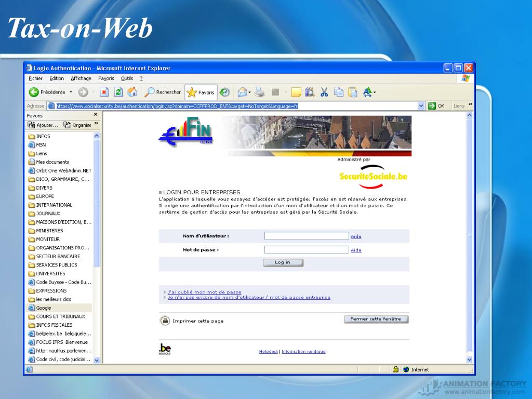Image resolution: width=532 pixels, height=399 pixels.
Task: Open the Edition menu
Action: (x=57, y=78)
